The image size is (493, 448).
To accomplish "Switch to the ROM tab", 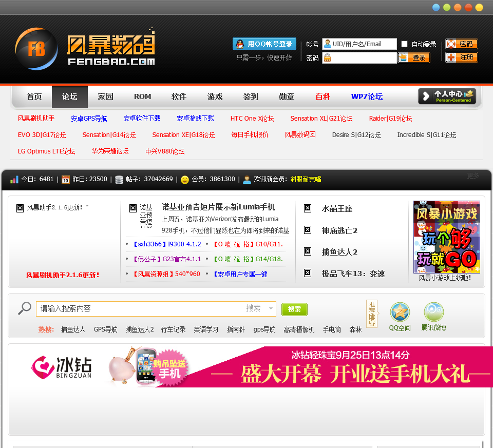I will (142, 96).
